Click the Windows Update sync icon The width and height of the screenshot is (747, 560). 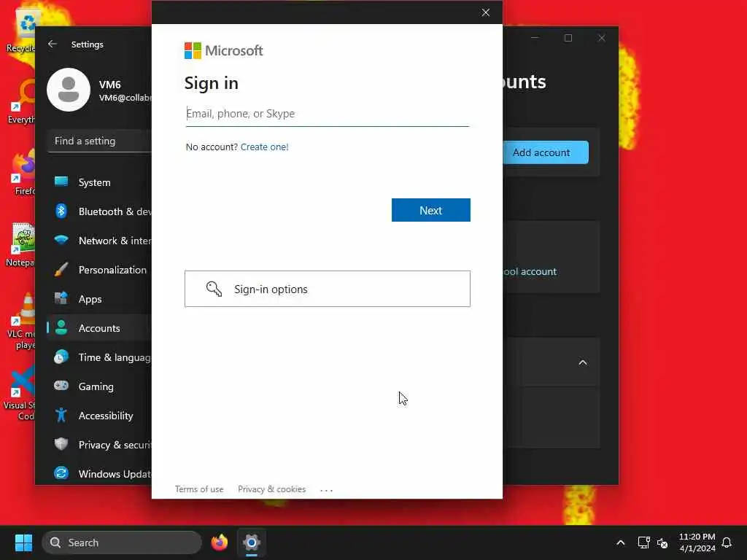click(x=61, y=472)
